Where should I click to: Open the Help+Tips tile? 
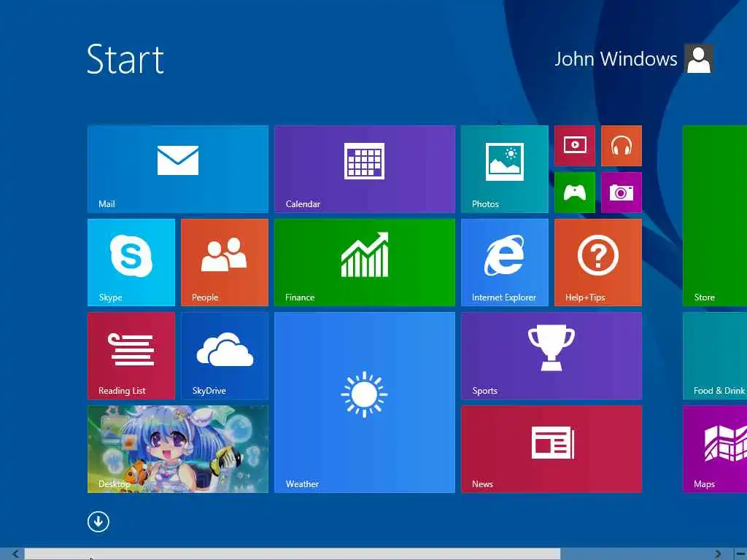point(598,262)
